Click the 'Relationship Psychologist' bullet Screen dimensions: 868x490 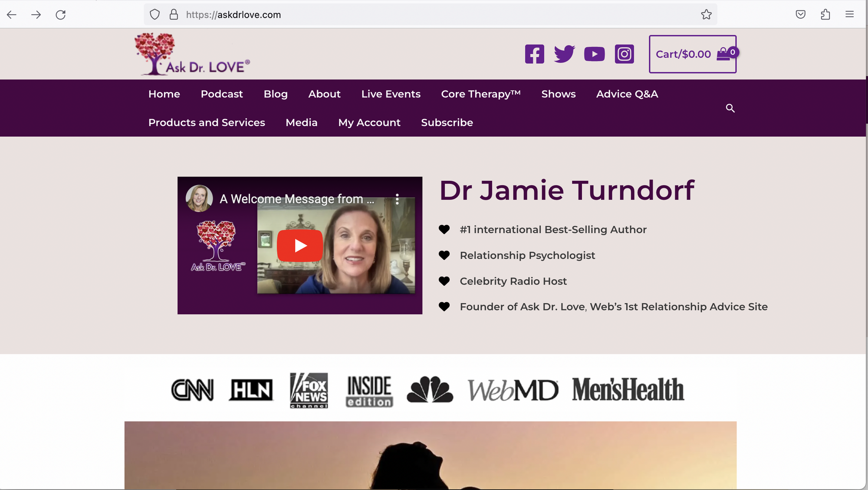click(527, 255)
